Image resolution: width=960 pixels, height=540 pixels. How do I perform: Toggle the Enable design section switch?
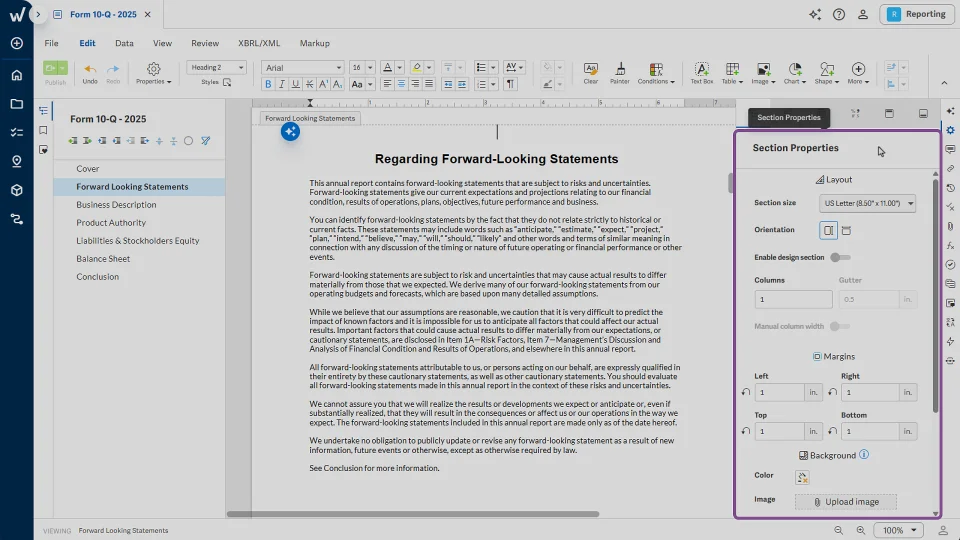840,257
